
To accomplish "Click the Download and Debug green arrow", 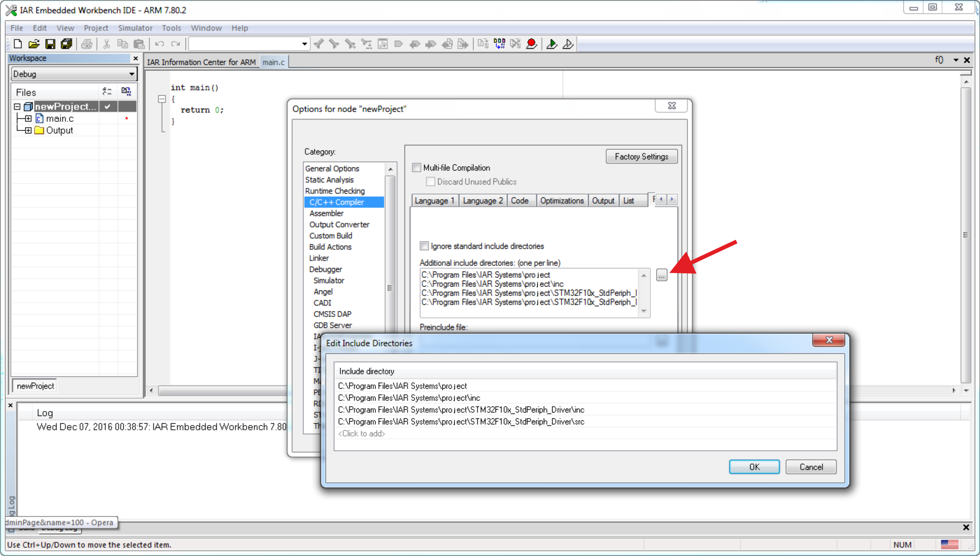I will pyautogui.click(x=551, y=44).
